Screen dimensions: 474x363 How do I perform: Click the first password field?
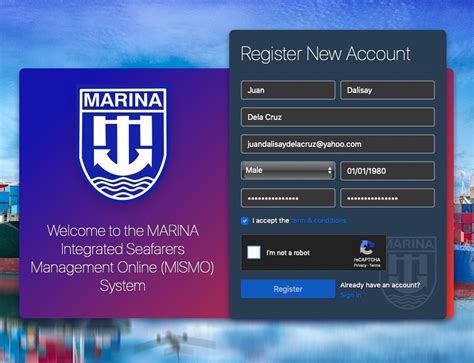288,198
